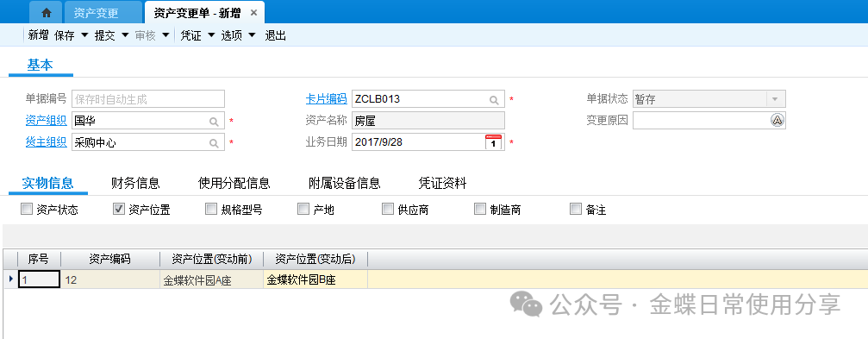Open the 货主组织 lookup magnifier
Screen dimensions: 868x339
(x=215, y=143)
